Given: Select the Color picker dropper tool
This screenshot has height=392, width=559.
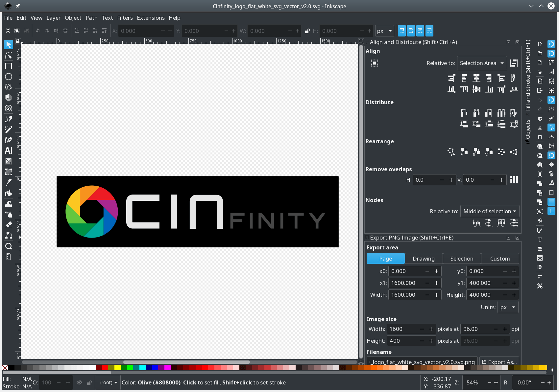Looking at the screenshot, I should pos(9,182).
